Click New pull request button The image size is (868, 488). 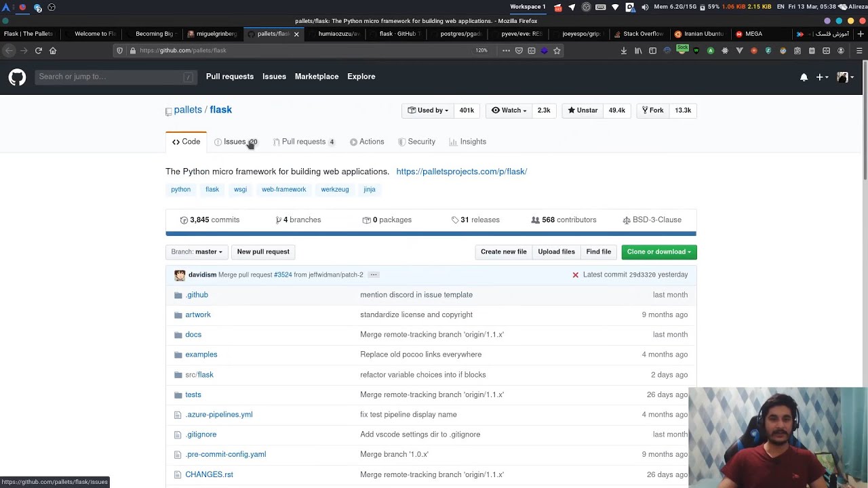point(263,252)
